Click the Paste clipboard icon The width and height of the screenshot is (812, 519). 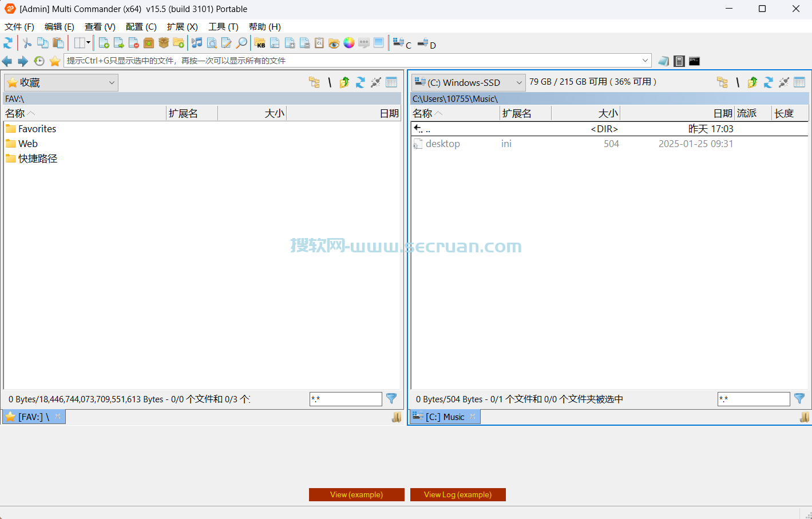[x=58, y=43]
